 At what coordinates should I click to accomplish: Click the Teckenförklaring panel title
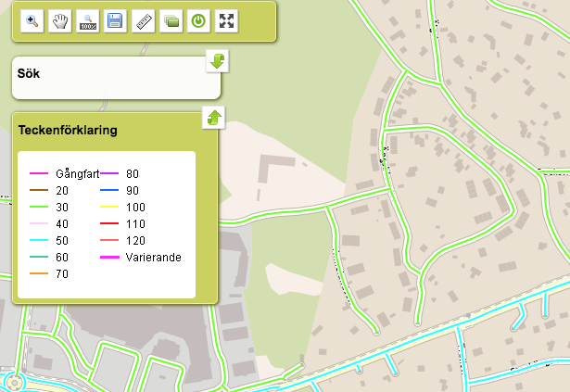point(68,130)
